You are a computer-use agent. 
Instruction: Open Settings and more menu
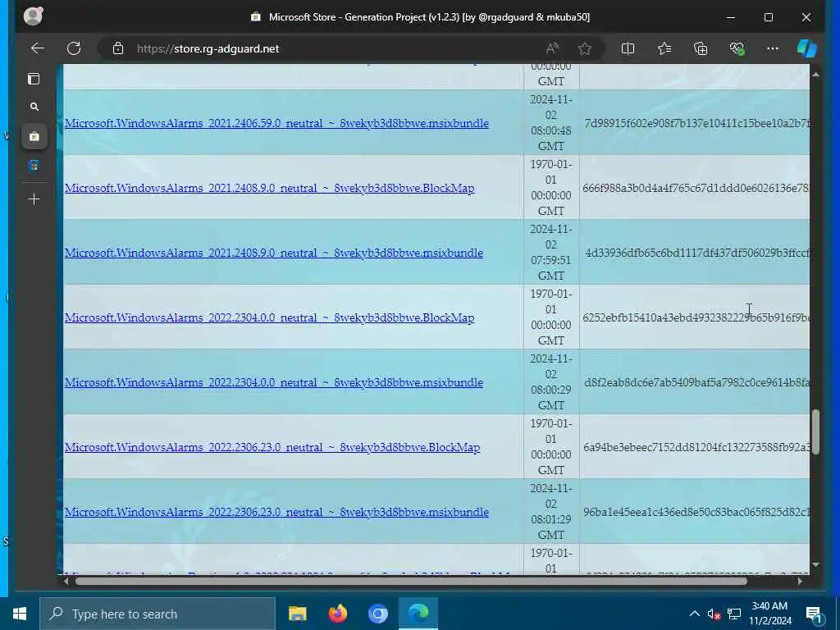click(x=773, y=48)
